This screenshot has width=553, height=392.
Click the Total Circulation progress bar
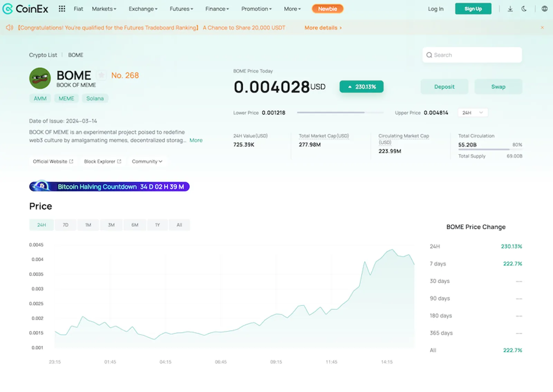point(490,150)
